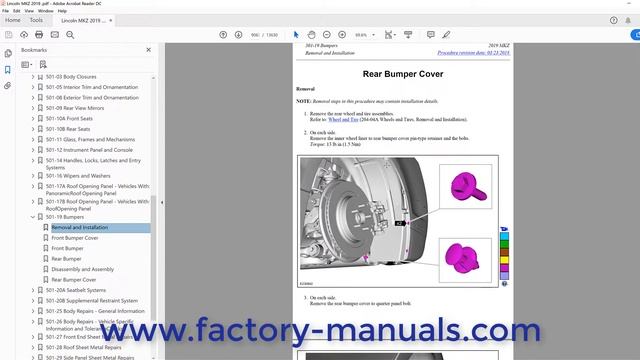This screenshot has height=360, width=640.
Task: Zoom in with plus icon
Action: tap(342, 35)
